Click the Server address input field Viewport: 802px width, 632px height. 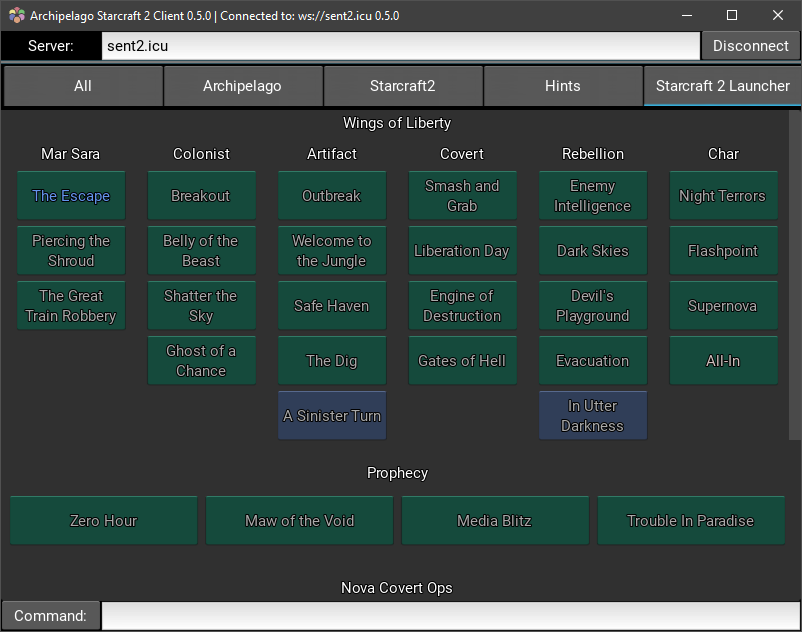click(400, 46)
